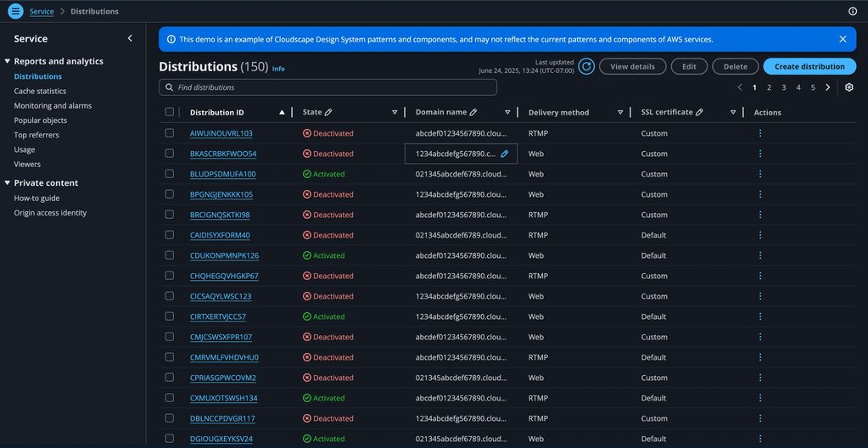The image size is (868, 448).
Task: Navigate to Origin access identity
Action: 50,213
